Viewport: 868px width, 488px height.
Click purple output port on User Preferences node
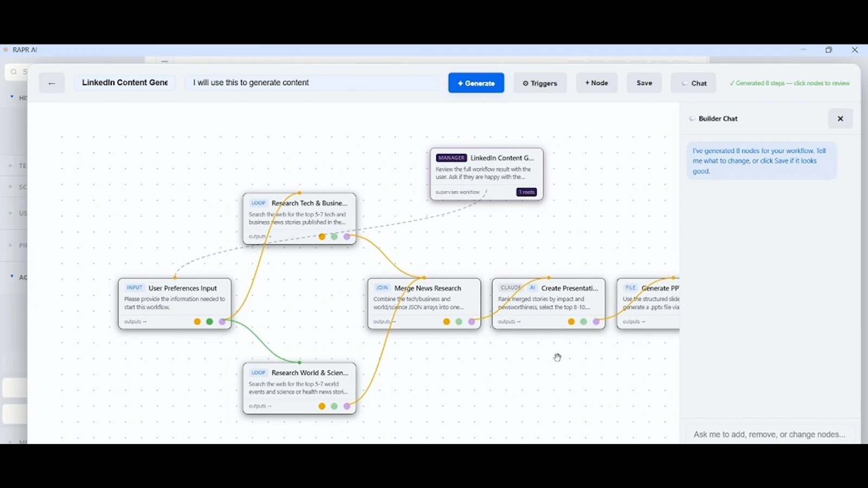[222, 322]
